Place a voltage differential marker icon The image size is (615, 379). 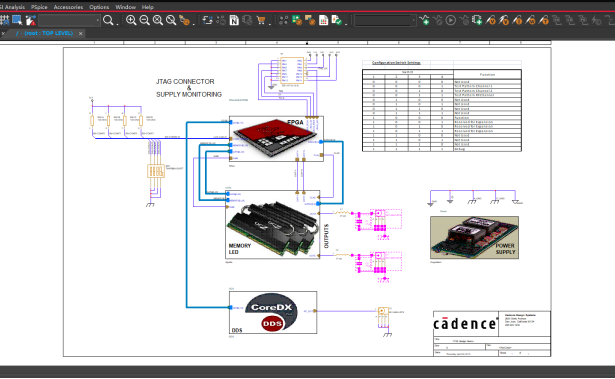point(504,20)
